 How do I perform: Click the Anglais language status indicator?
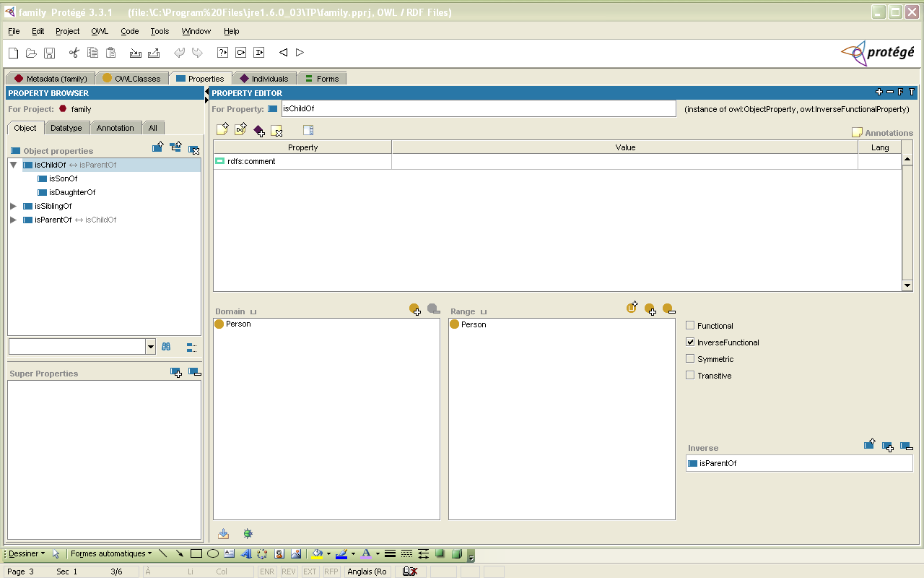coord(367,571)
